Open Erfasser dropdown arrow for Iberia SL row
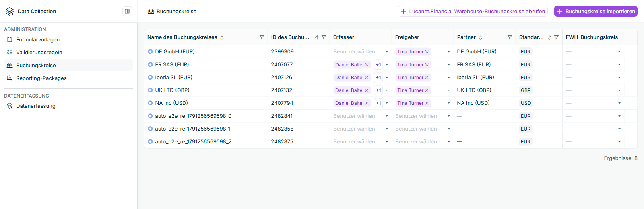 (x=387, y=78)
